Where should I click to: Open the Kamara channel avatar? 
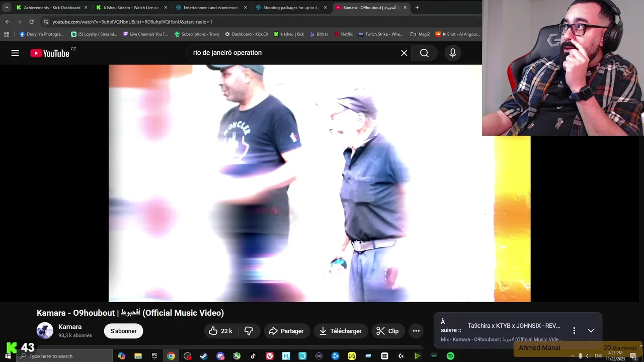click(x=45, y=330)
